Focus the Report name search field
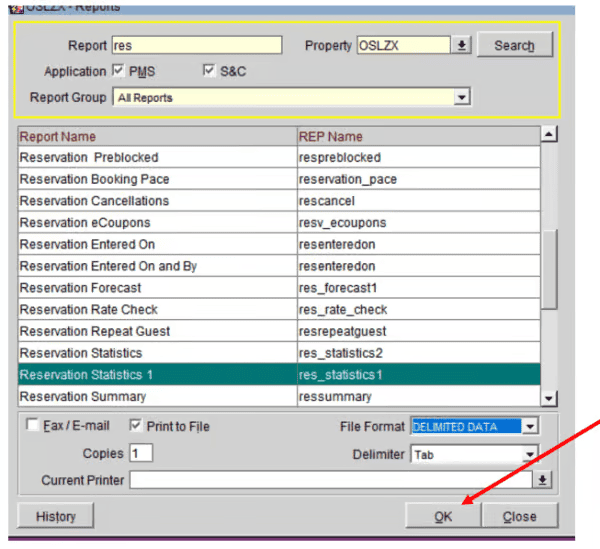Image resolution: width=600 pixels, height=549 pixels. pyautogui.click(x=196, y=45)
